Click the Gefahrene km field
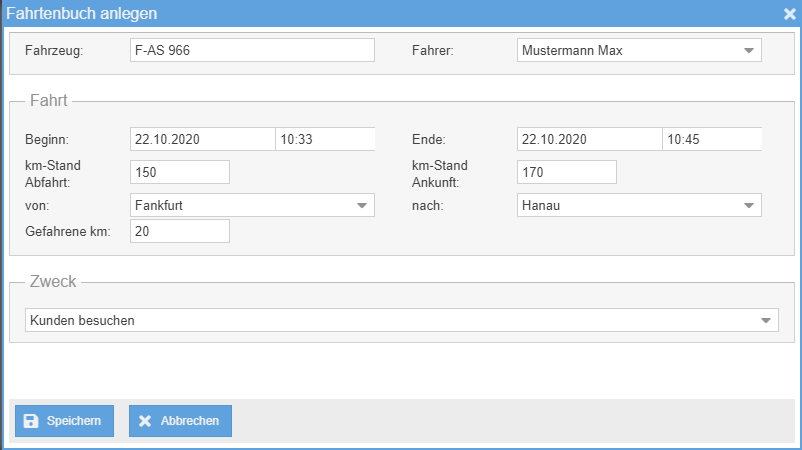Viewport: 802px width, 450px height. (180, 231)
